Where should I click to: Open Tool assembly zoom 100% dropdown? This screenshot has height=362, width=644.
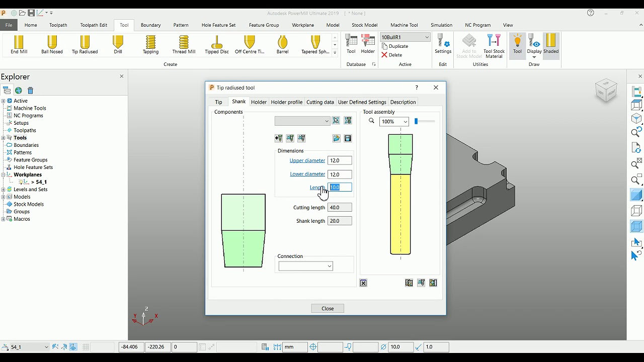405,122
